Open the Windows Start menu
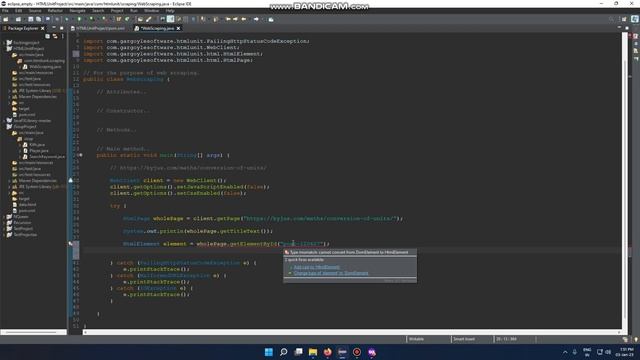640x360 pixels. (x=269, y=352)
